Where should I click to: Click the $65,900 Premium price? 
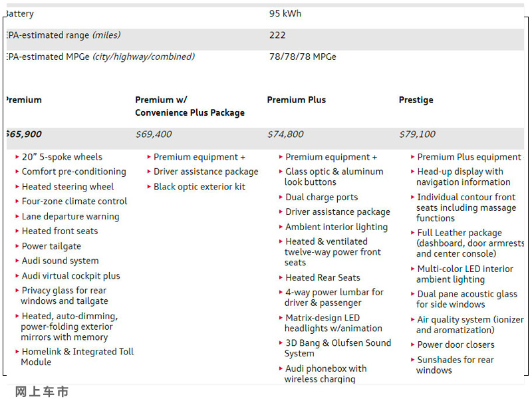pyautogui.click(x=24, y=134)
